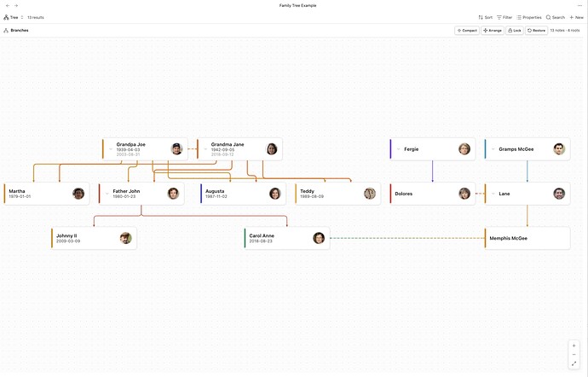Select the Carol Anne node card

coord(285,238)
